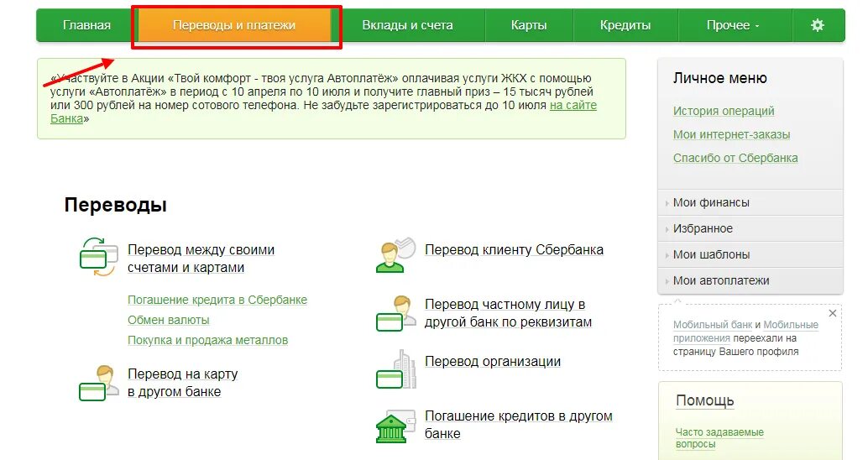Select Перевод частному лицу в другой банк
The image size is (868, 460).
508,313
